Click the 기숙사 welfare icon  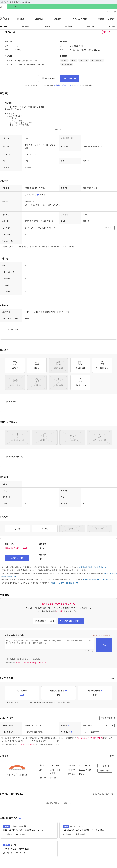coord(37,365)
